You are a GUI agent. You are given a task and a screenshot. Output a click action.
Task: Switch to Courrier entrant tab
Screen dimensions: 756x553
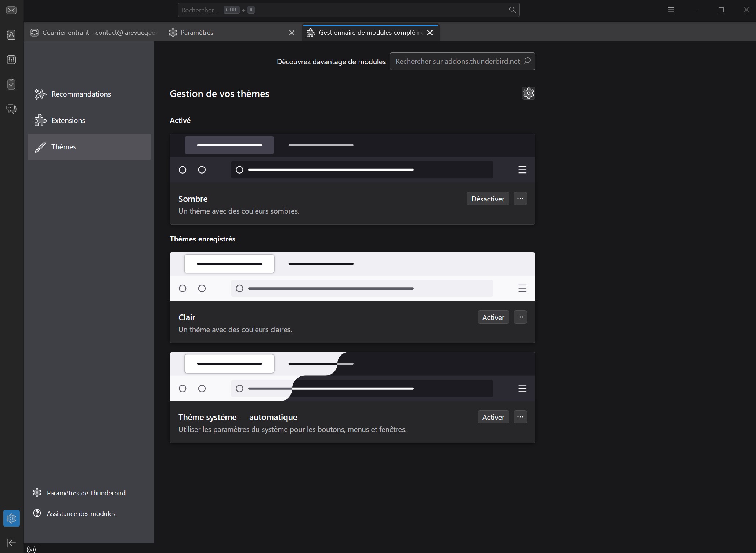coord(94,33)
